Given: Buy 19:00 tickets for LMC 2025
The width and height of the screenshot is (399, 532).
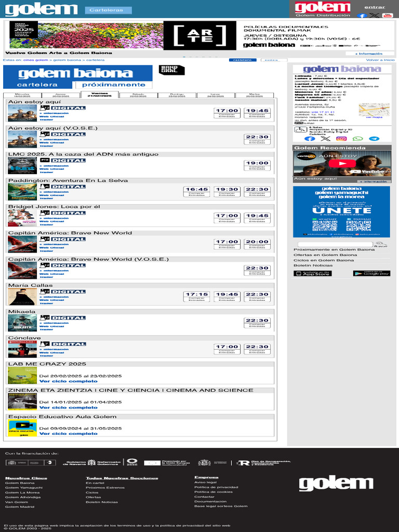Looking at the screenshot, I should coord(257,165).
